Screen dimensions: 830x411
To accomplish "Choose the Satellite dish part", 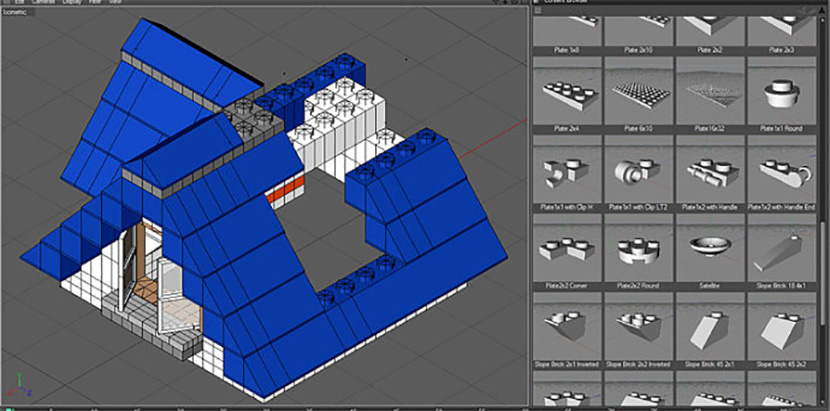I will click(x=710, y=247).
